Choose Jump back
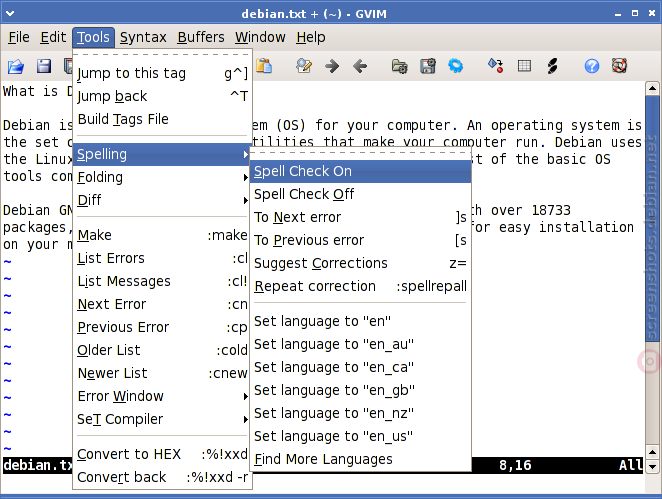The height and width of the screenshot is (499, 662). point(163,96)
